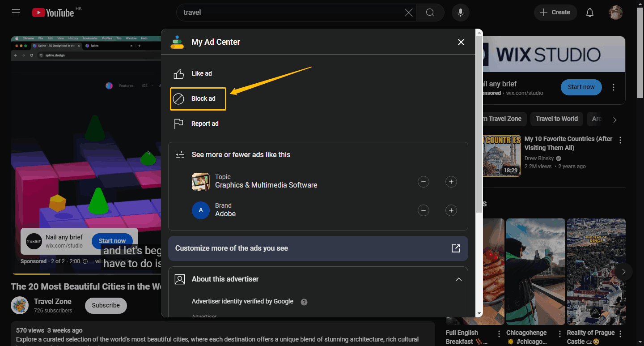The width and height of the screenshot is (644, 346).
Task: Select the Travel to World filter chip
Action: click(557, 119)
